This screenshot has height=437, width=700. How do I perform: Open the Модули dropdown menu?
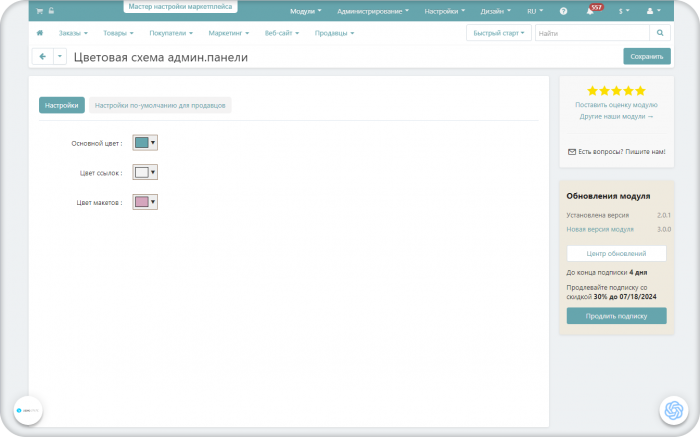pyautogui.click(x=305, y=11)
